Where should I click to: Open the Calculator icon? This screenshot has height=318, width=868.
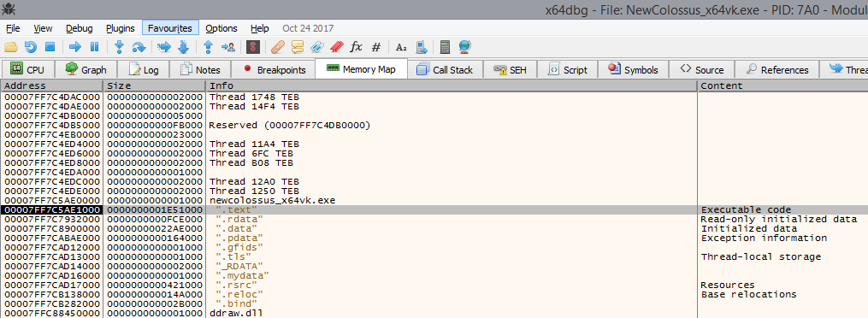pyautogui.click(x=445, y=47)
